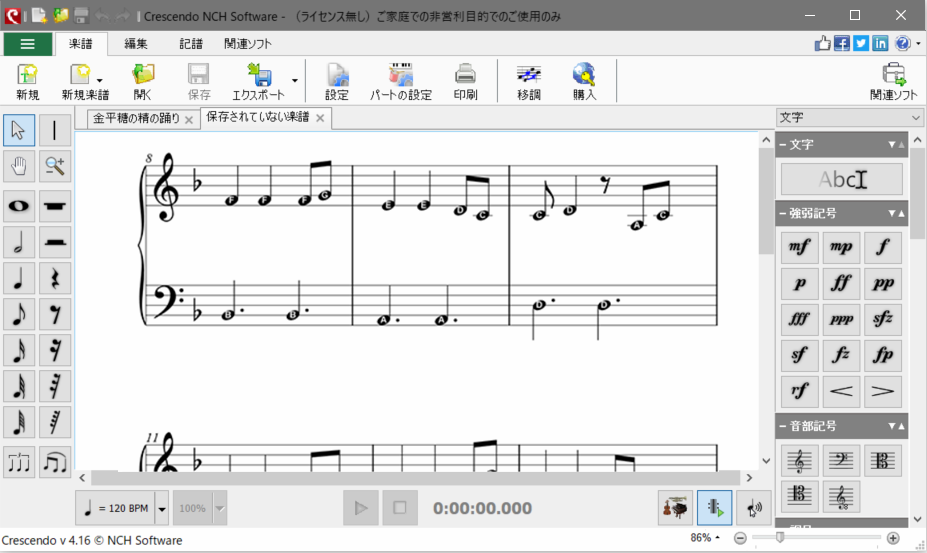
Task: Open the エクスポート dropdown arrow
Action: click(294, 80)
